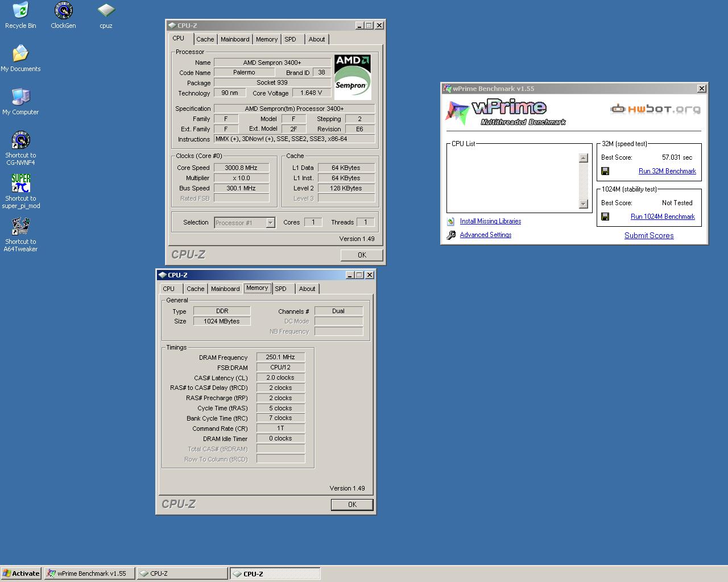
Task: Click the Activate start button
Action: point(21,573)
